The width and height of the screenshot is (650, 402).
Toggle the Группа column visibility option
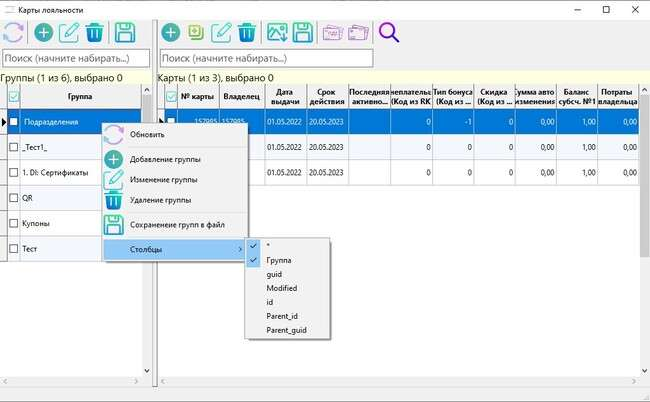click(x=279, y=259)
